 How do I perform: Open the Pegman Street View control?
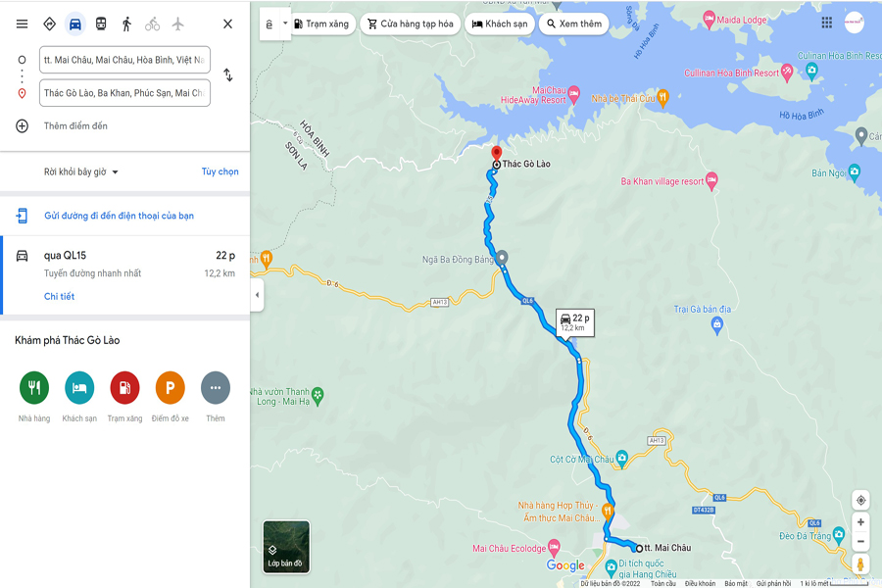860,563
